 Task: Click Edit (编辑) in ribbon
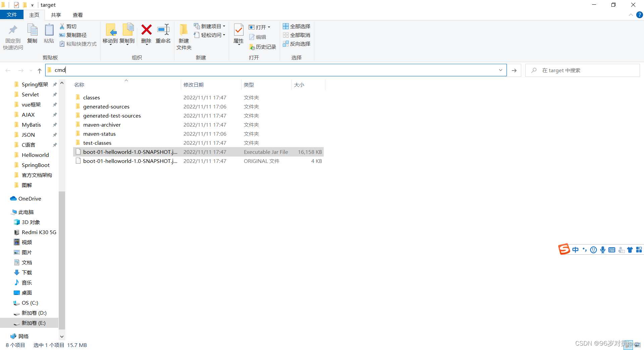(x=258, y=37)
